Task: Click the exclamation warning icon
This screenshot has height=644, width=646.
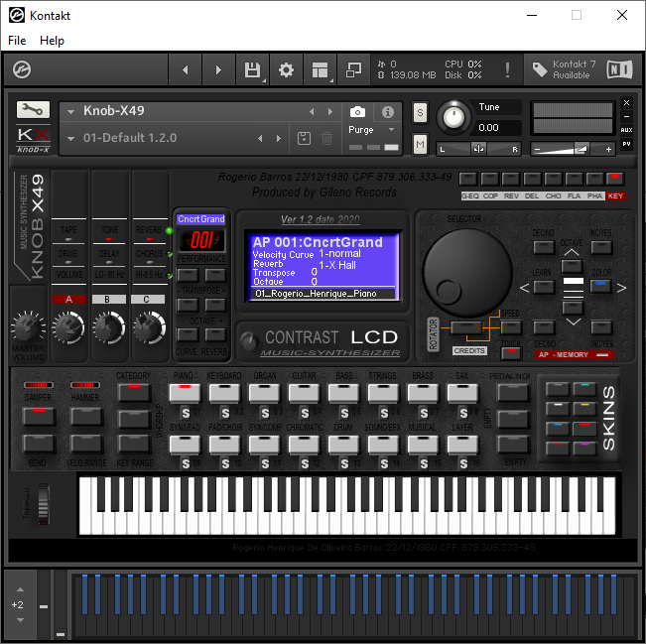Action: [x=508, y=69]
